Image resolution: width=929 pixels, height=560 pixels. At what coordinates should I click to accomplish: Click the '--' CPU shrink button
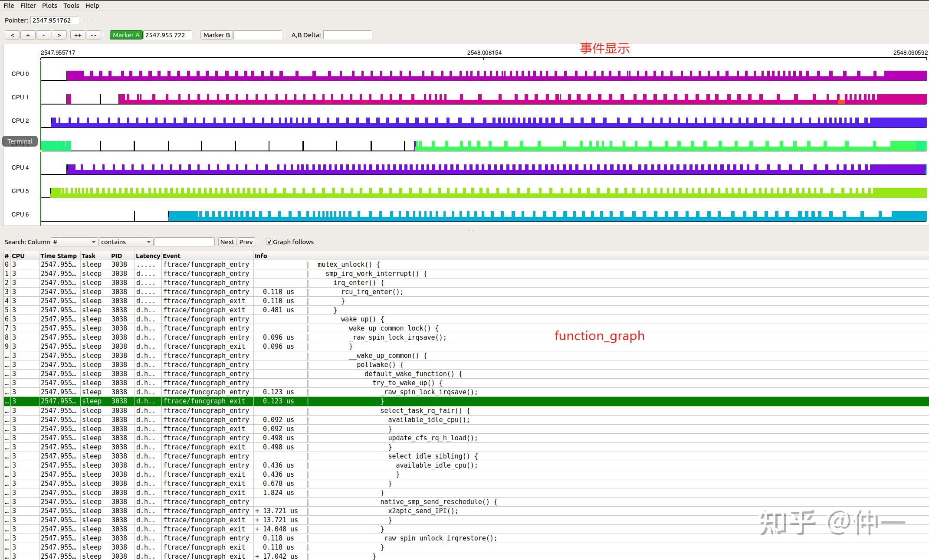[x=93, y=35]
